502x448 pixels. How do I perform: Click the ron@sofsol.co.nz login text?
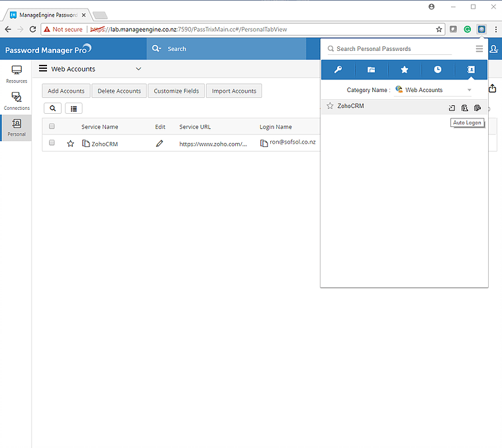(x=293, y=142)
